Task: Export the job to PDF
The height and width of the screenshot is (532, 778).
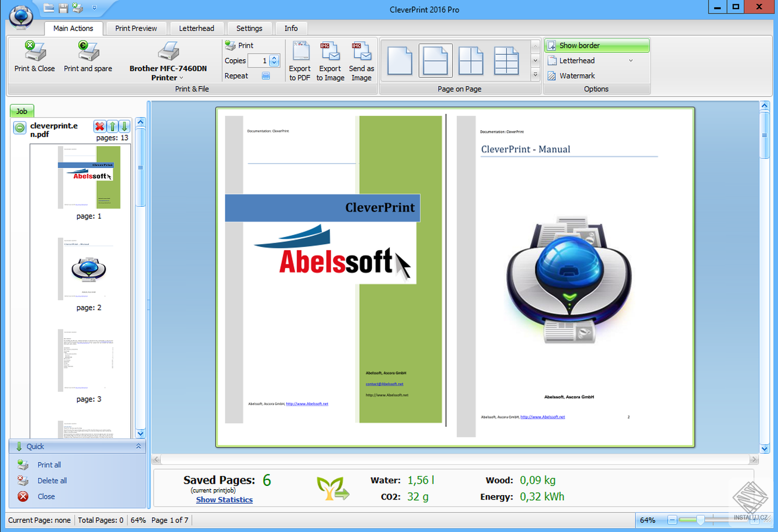Action: point(300,61)
